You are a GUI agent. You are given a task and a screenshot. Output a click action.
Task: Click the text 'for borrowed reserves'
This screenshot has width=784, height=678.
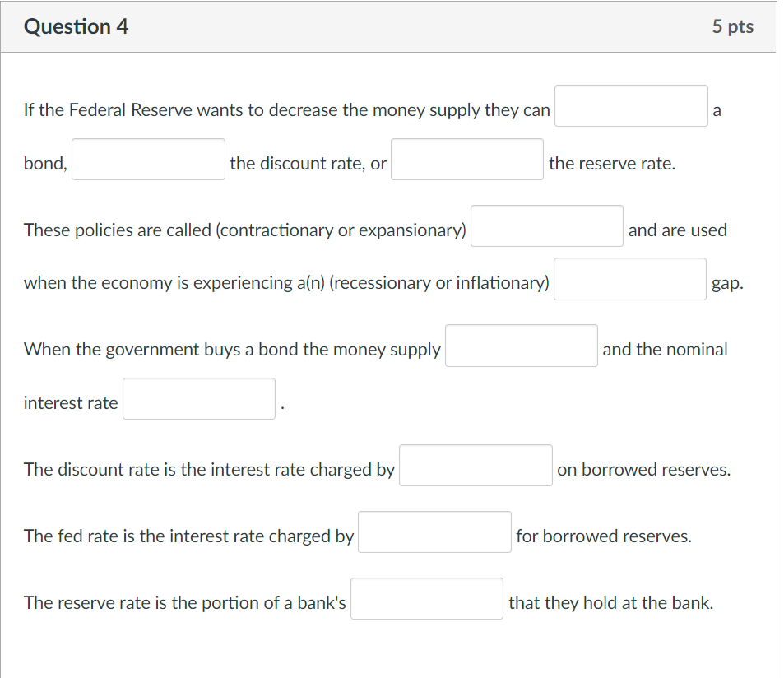(x=603, y=536)
